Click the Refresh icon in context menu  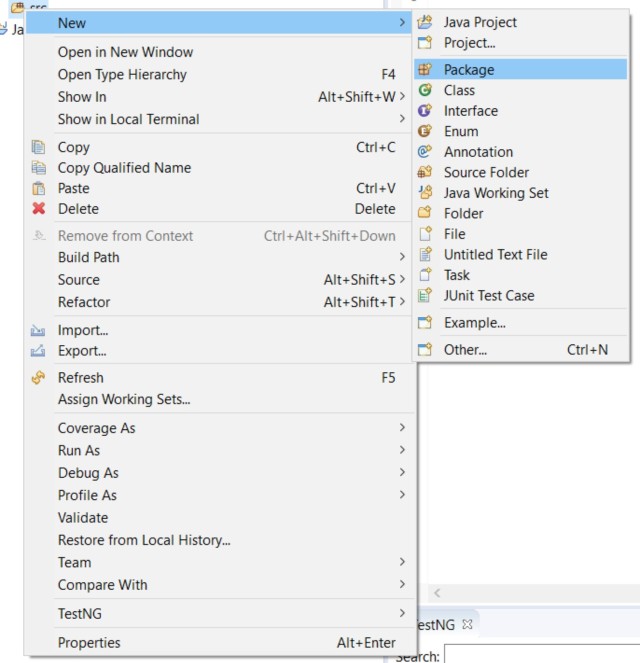(39, 378)
